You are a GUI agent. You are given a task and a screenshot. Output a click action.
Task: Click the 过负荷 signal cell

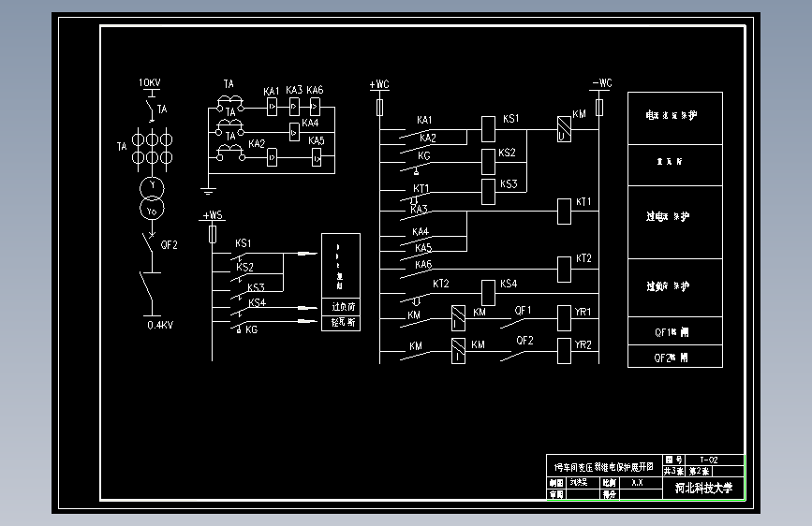click(341, 306)
